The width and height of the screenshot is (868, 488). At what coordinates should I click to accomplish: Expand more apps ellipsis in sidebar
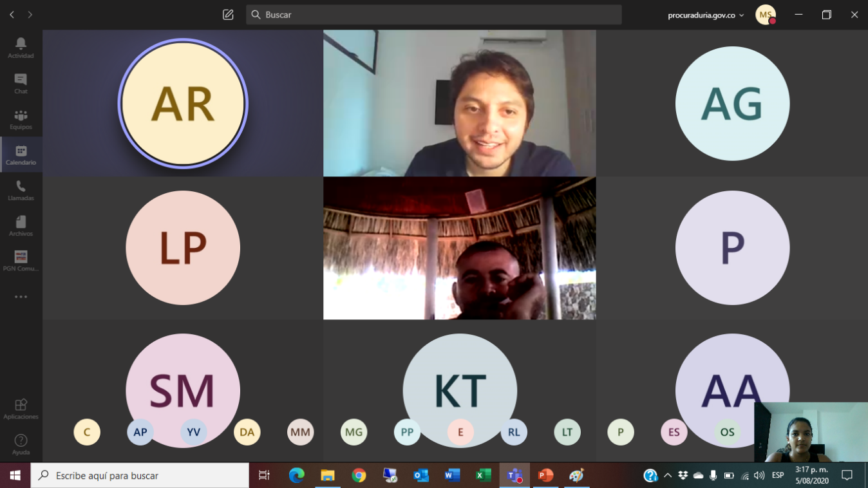[x=21, y=297]
